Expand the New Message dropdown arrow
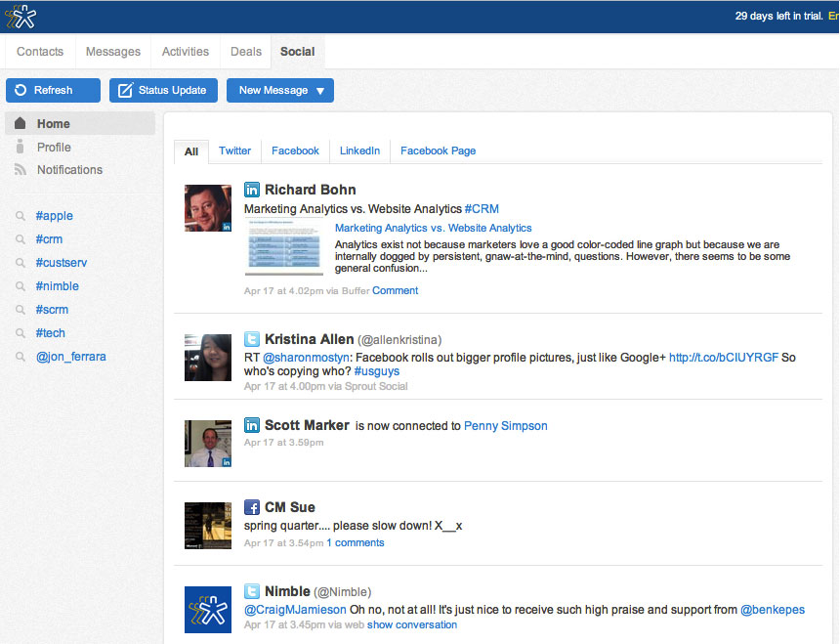The image size is (840, 644). 320,91
